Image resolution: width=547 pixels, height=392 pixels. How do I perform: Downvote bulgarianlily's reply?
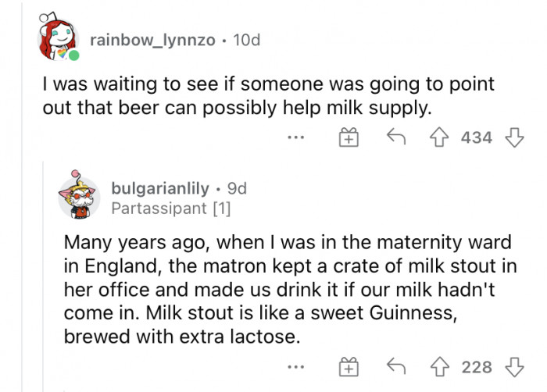coord(513,366)
